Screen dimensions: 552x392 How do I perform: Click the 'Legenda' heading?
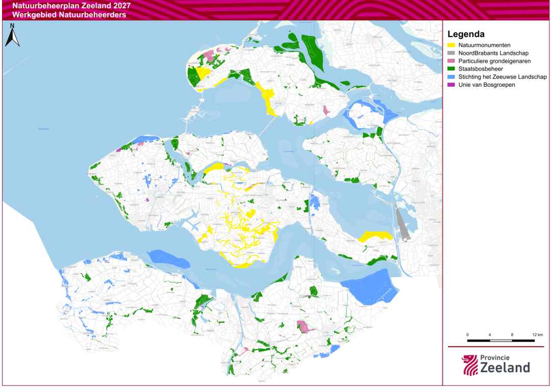(x=466, y=34)
